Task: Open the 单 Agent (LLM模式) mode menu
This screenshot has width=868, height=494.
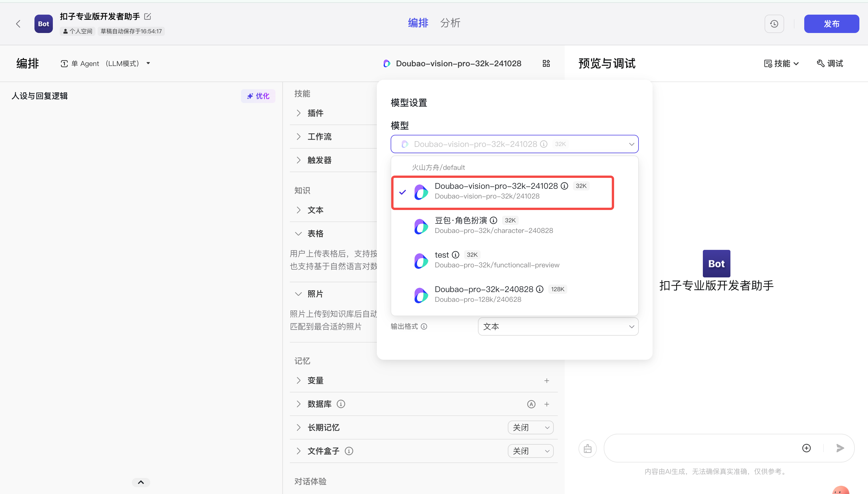Action: coord(105,63)
